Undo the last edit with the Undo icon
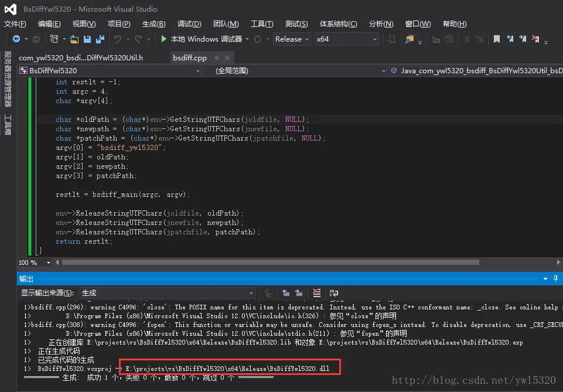 pyautogui.click(x=117, y=39)
